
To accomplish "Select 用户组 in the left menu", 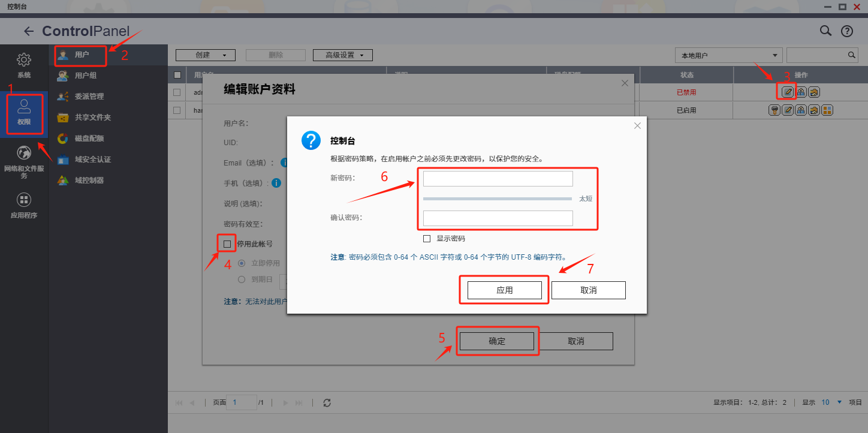I will [85, 76].
